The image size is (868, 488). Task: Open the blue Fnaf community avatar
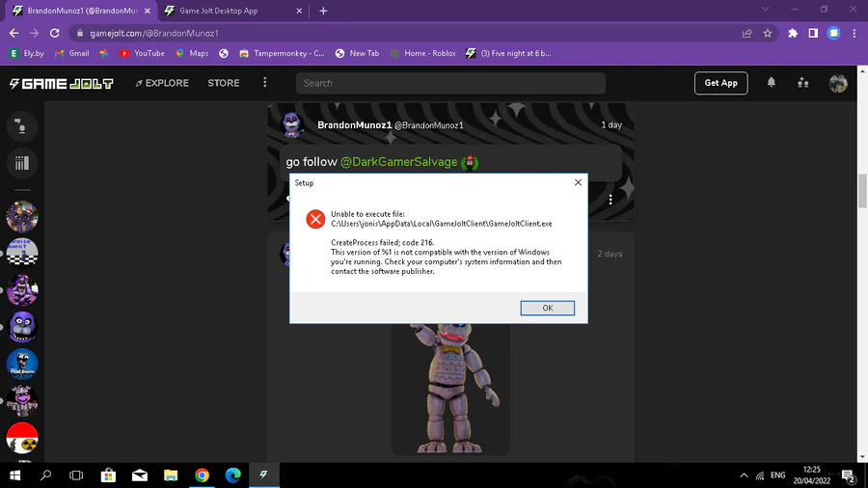21,364
